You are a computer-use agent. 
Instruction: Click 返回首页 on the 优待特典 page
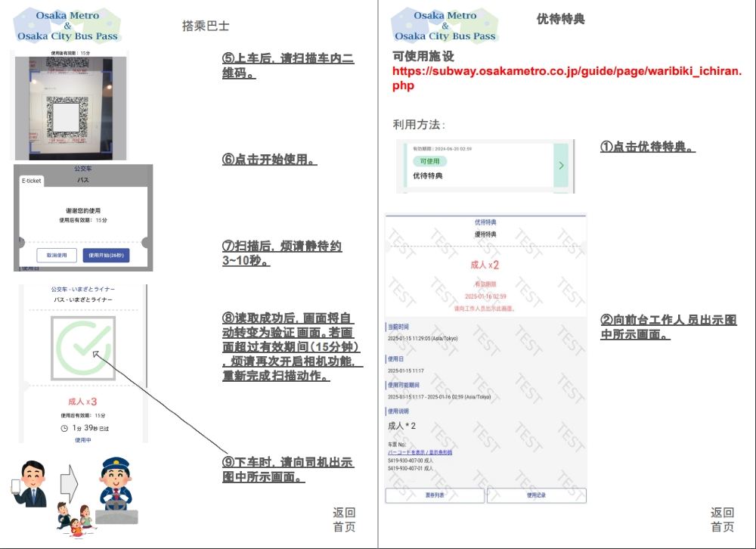point(722,520)
